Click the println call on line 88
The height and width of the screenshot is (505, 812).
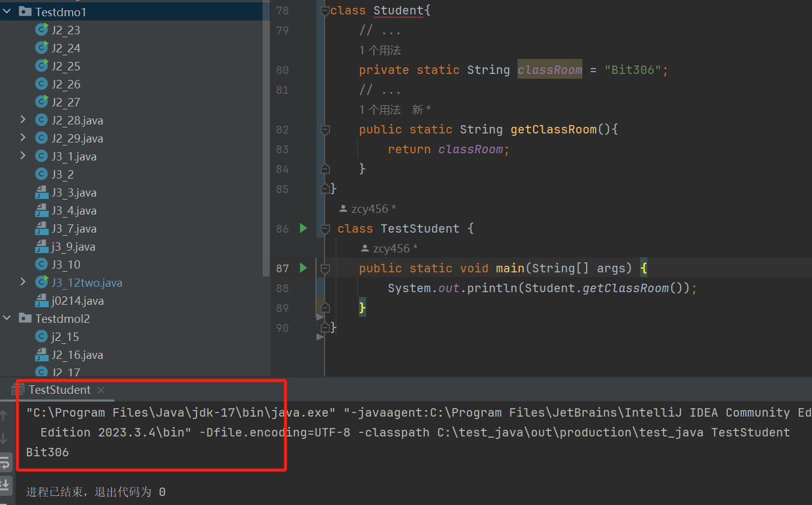pyautogui.click(x=492, y=288)
